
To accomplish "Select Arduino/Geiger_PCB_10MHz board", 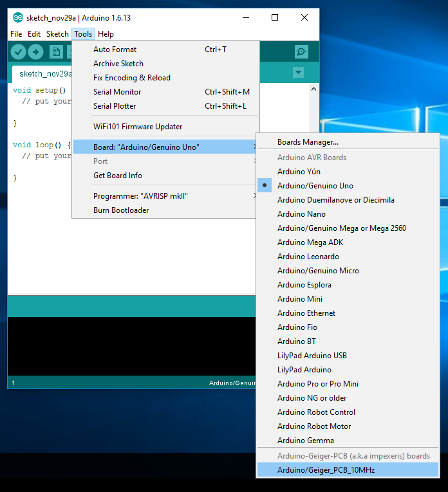I will [x=348, y=469].
